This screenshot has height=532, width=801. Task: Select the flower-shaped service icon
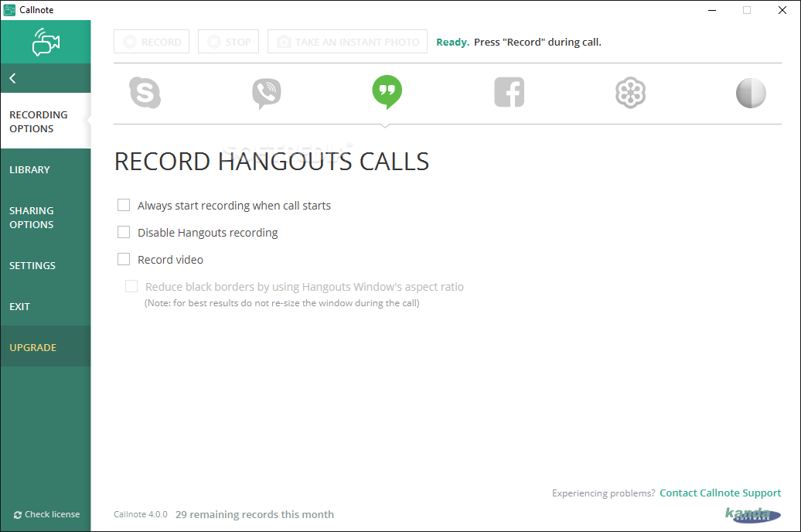630,93
